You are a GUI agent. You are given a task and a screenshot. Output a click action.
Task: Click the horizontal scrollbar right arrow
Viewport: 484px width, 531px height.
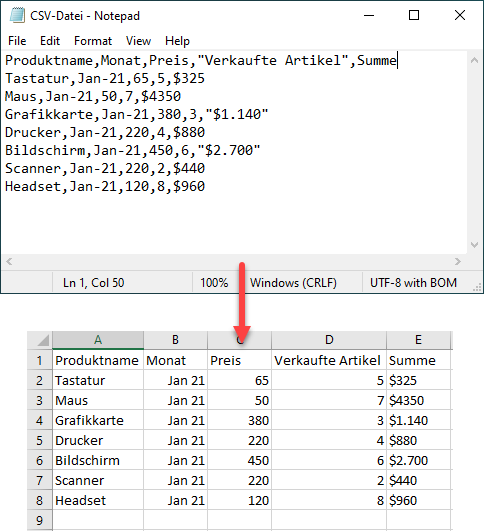coord(458,261)
